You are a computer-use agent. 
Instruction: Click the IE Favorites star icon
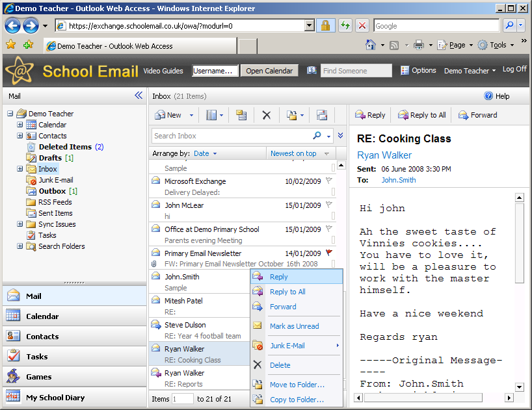click(11, 44)
